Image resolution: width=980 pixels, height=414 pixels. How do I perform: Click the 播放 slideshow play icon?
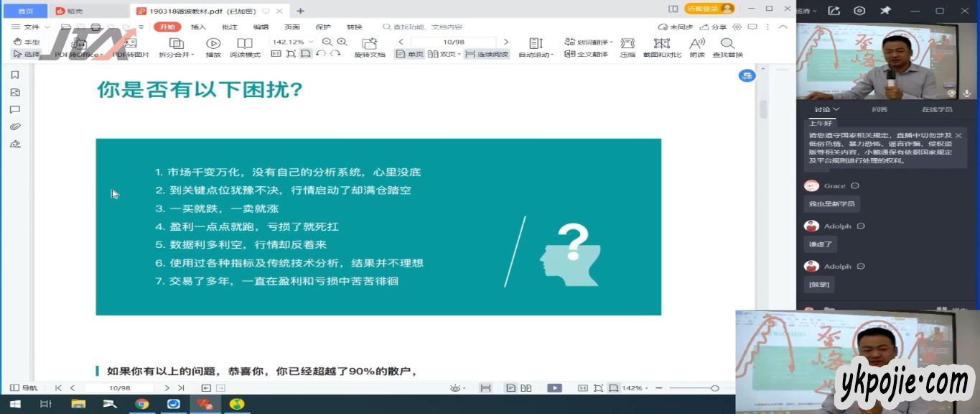(213, 44)
